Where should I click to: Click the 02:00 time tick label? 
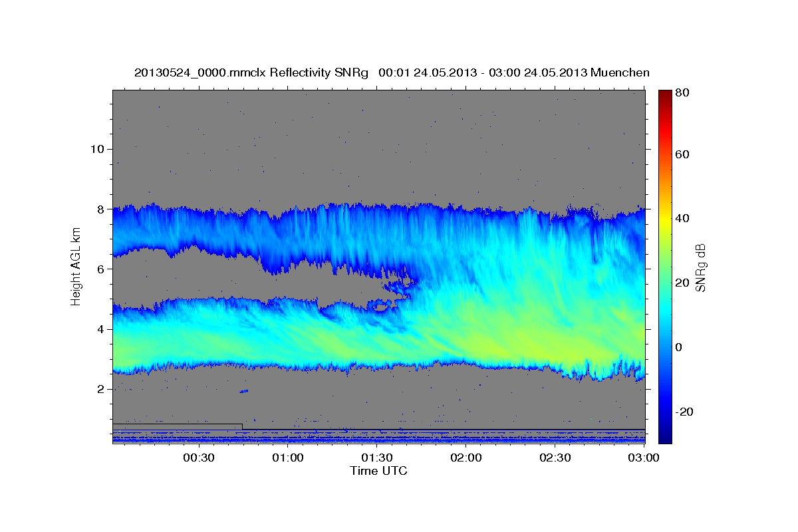pyautogui.click(x=466, y=458)
